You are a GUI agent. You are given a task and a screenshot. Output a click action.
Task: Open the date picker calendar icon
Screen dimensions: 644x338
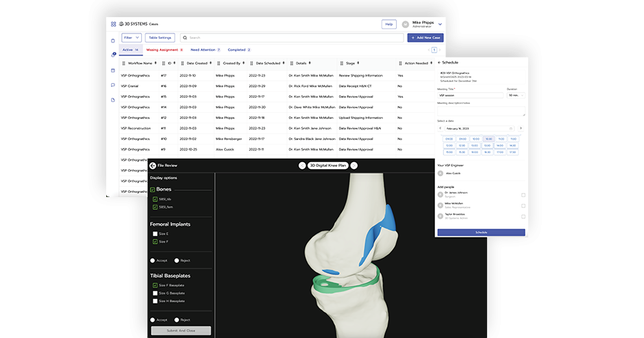[x=511, y=129]
